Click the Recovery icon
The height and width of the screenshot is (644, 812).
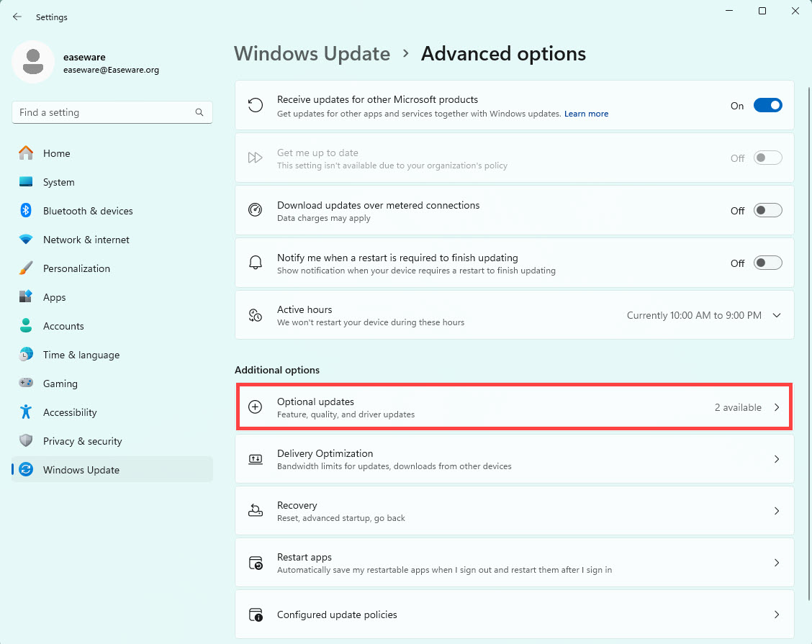click(x=256, y=510)
